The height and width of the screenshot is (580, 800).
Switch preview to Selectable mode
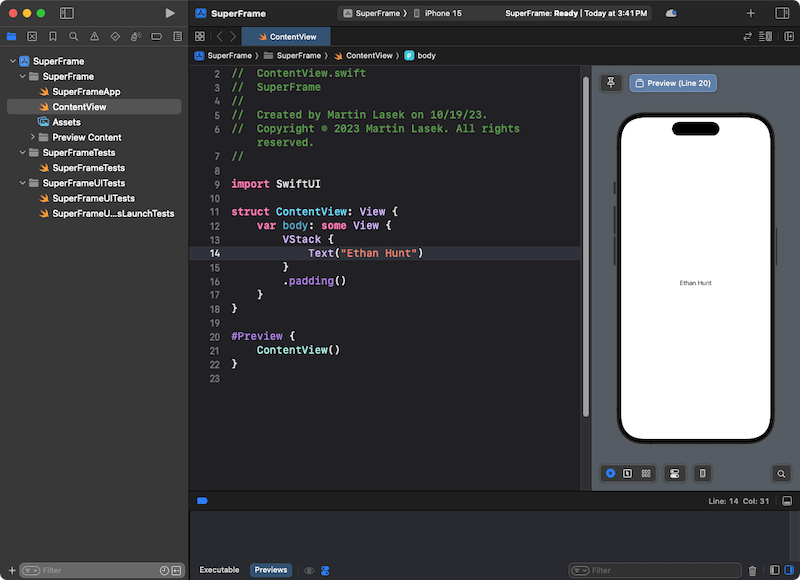628,473
